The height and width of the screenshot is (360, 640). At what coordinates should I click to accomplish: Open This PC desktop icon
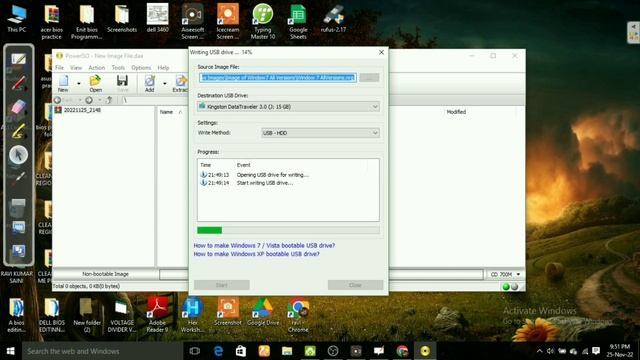pos(17,19)
